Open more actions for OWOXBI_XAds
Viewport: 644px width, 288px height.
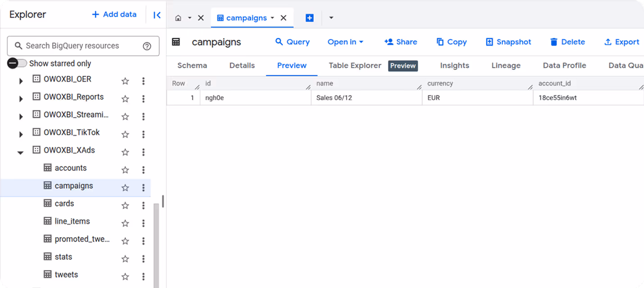pyautogui.click(x=143, y=152)
